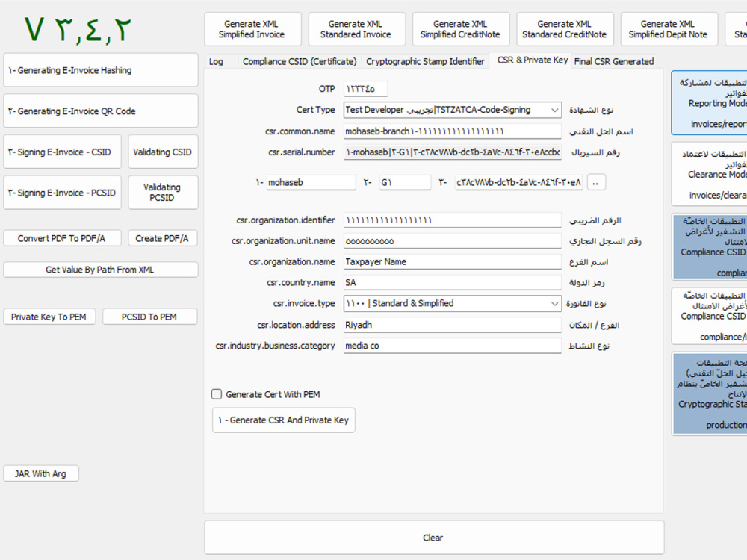Click the Cryptographic Stamp production panel button
This screenshot has height=560, width=747.
710,393
